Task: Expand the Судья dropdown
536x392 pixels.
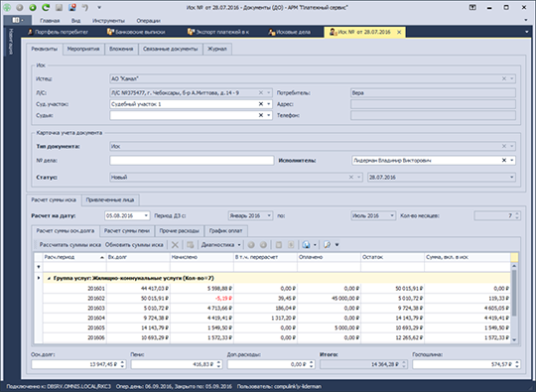Action: tap(269, 115)
